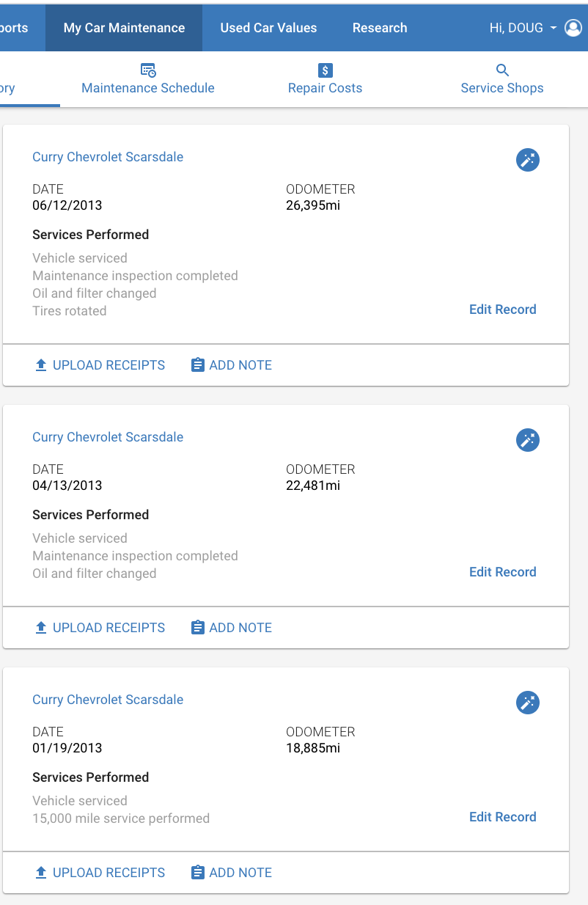Edit Record for the 18,885mi service
588x905 pixels.
pyautogui.click(x=503, y=817)
